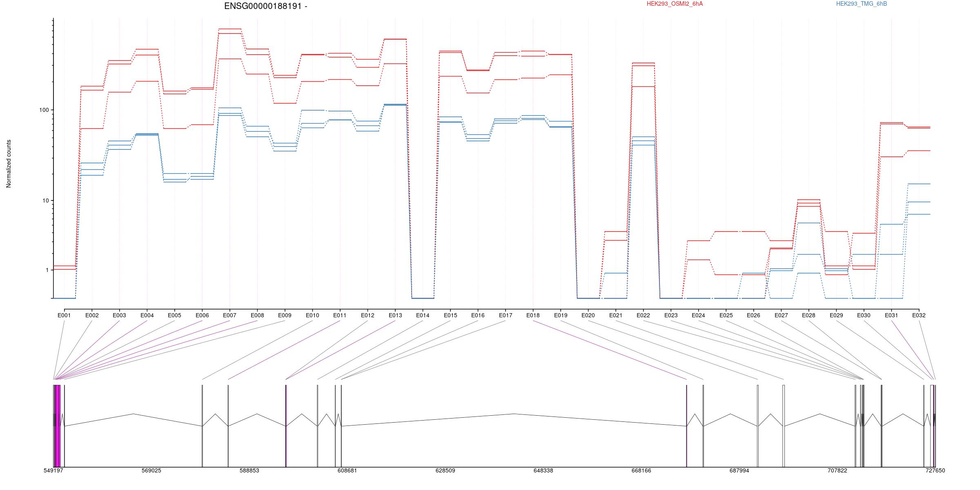980x490 pixels.
Task: Select exon label E010
Action: pos(312,315)
